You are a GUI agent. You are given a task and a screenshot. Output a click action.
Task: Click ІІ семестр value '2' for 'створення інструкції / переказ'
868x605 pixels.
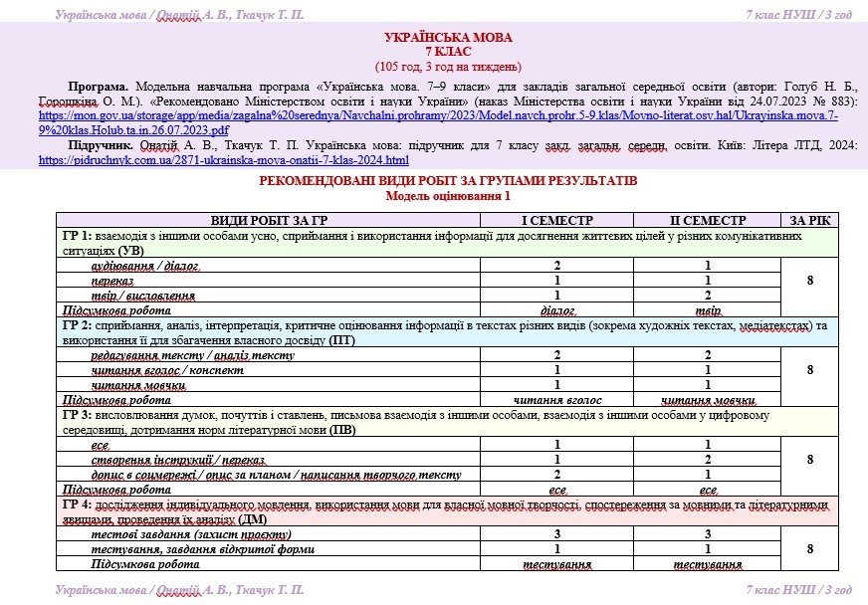(x=708, y=460)
